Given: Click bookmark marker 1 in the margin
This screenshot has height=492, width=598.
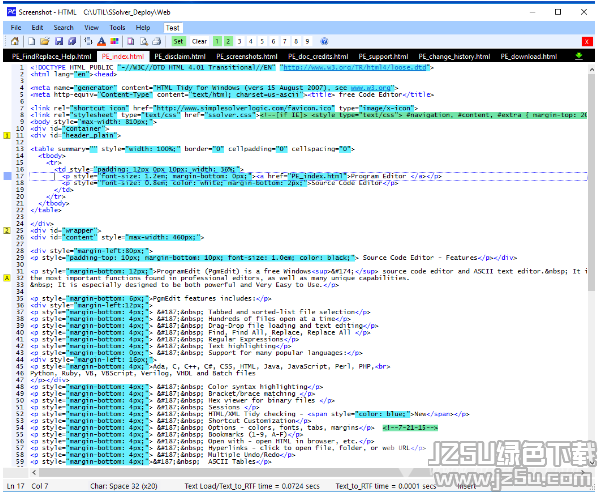Looking at the screenshot, I should (x=7, y=135).
